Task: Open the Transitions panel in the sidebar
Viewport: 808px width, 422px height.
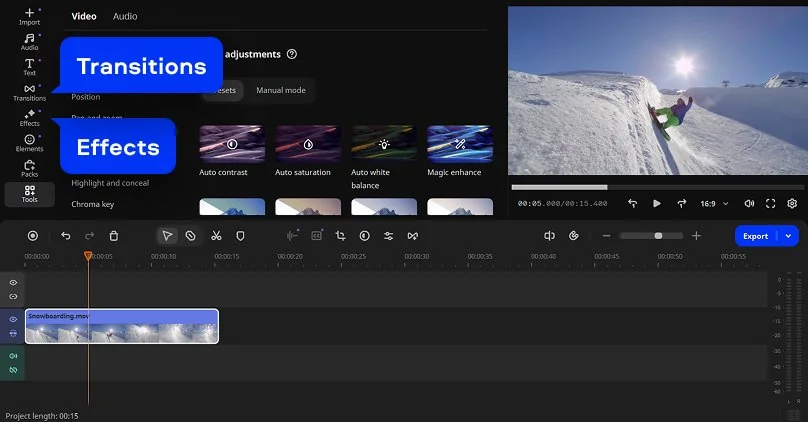Action: (x=29, y=92)
